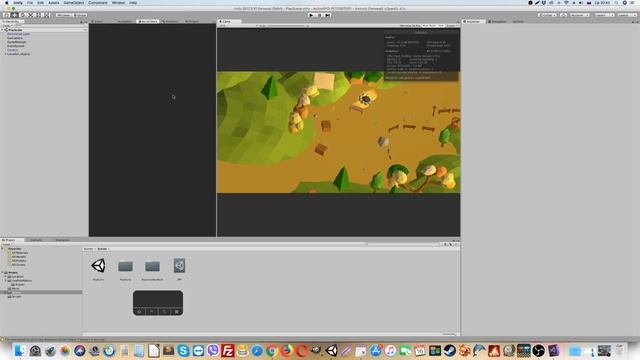Image resolution: width=640 pixels, height=360 pixels.
Task: Select the Scale tool in Unity toolbar
Action: point(31,15)
